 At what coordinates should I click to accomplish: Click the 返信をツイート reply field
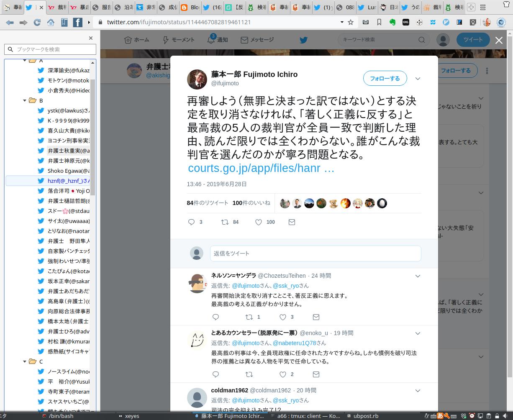[x=315, y=254]
